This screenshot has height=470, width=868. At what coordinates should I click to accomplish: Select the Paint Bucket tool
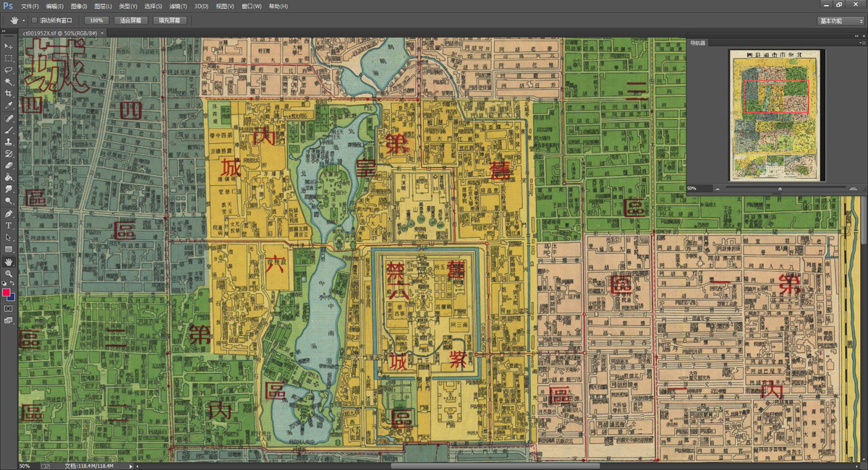[x=9, y=177]
